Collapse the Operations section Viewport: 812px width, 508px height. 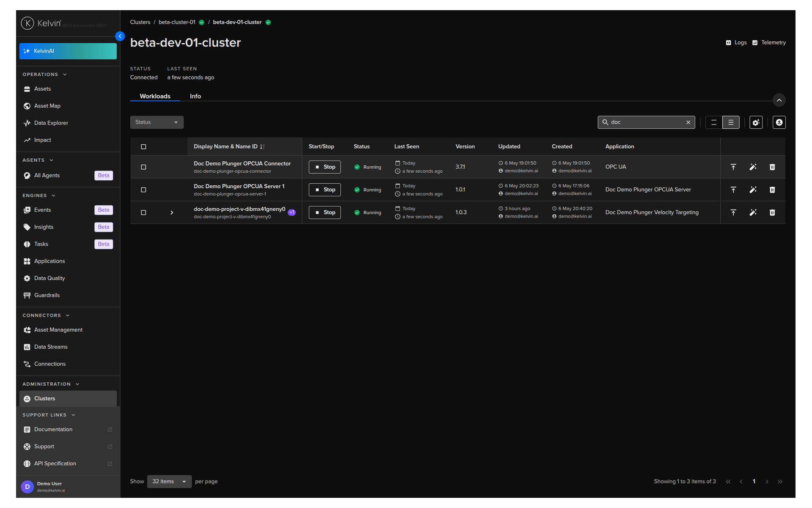[x=45, y=75]
